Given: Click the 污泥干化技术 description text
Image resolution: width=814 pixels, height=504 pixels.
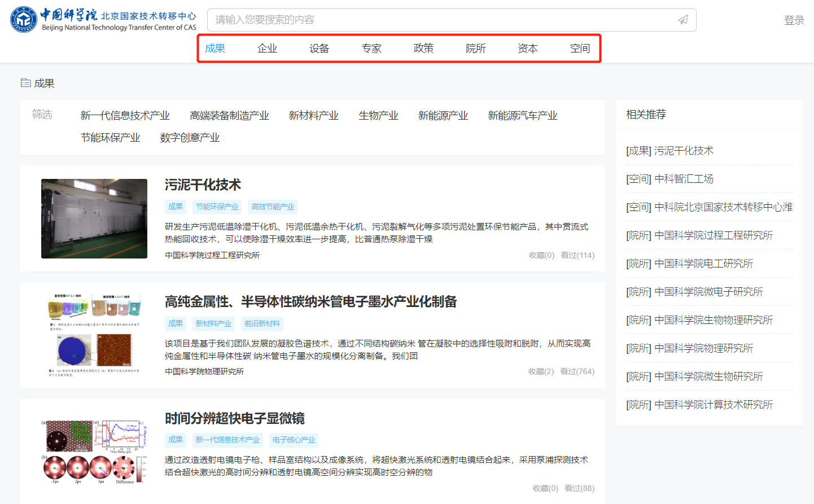Looking at the screenshot, I should (x=377, y=233).
